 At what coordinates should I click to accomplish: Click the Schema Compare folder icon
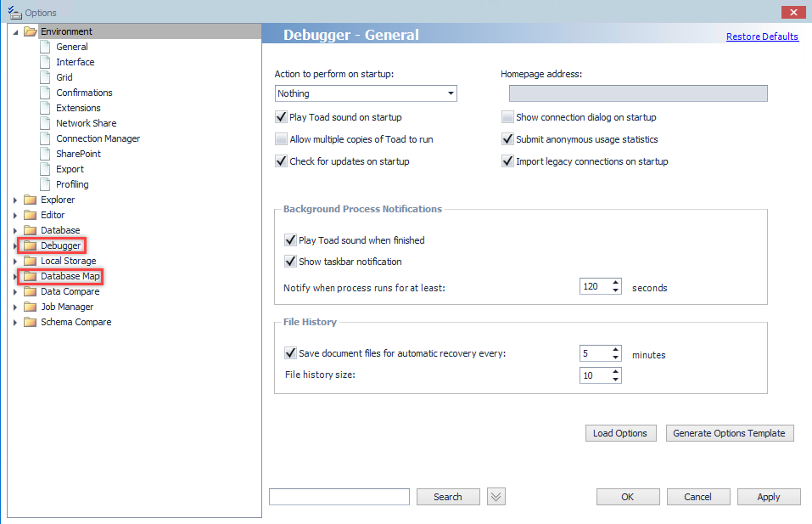point(31,322)
